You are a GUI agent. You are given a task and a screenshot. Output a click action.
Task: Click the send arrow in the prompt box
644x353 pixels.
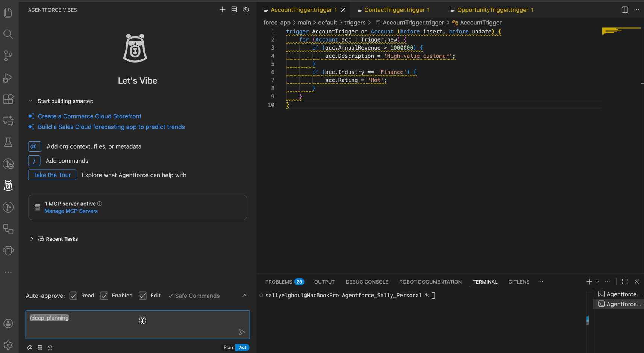point(242,332)
